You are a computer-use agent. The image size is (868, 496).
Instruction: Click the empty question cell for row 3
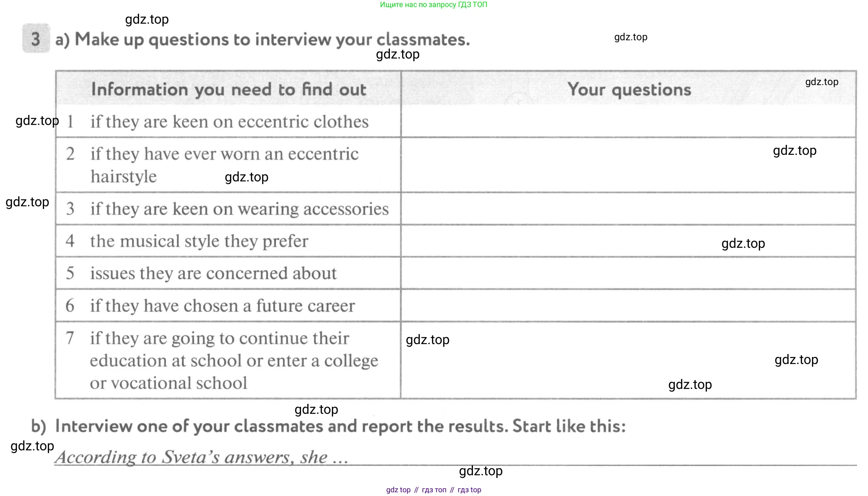[629, 208]
